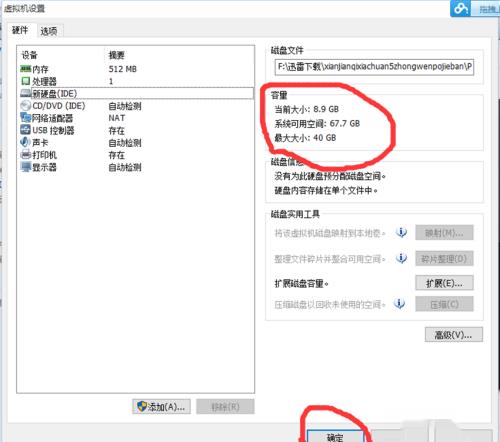The width and height of the screenshot is (500, 442).
Task: Switch to the 硬件 tab
Action: pos(20,30)
